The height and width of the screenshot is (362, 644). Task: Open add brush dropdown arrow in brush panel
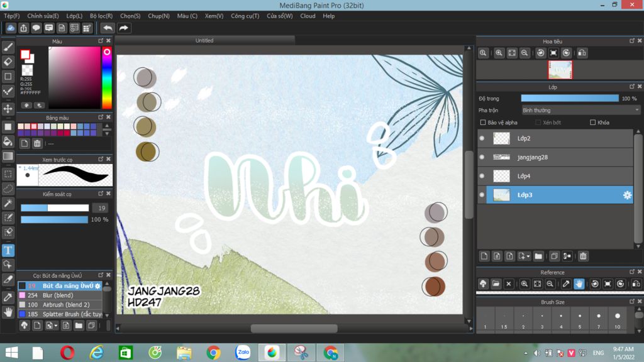click(56, 326)
